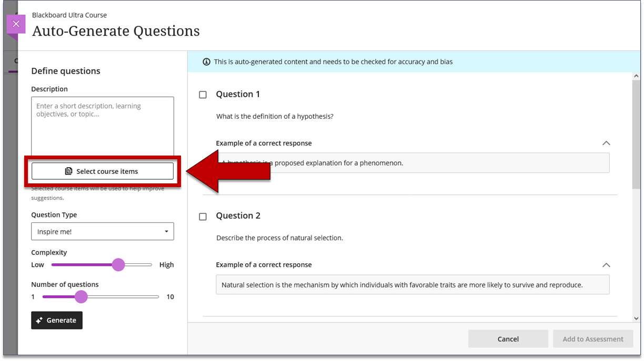
Task: Click the 'Low' complexity label
Action: tap(37, 265)
